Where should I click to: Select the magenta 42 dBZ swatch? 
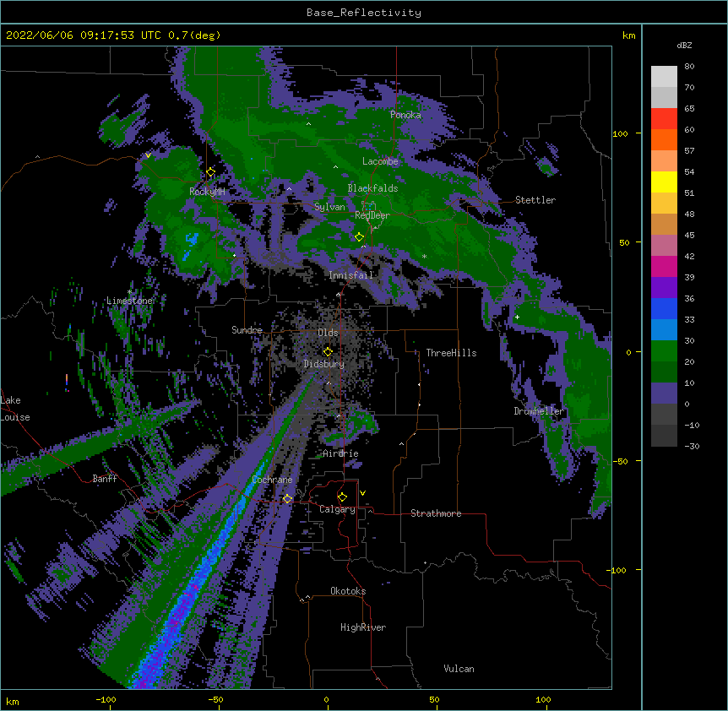664,266
